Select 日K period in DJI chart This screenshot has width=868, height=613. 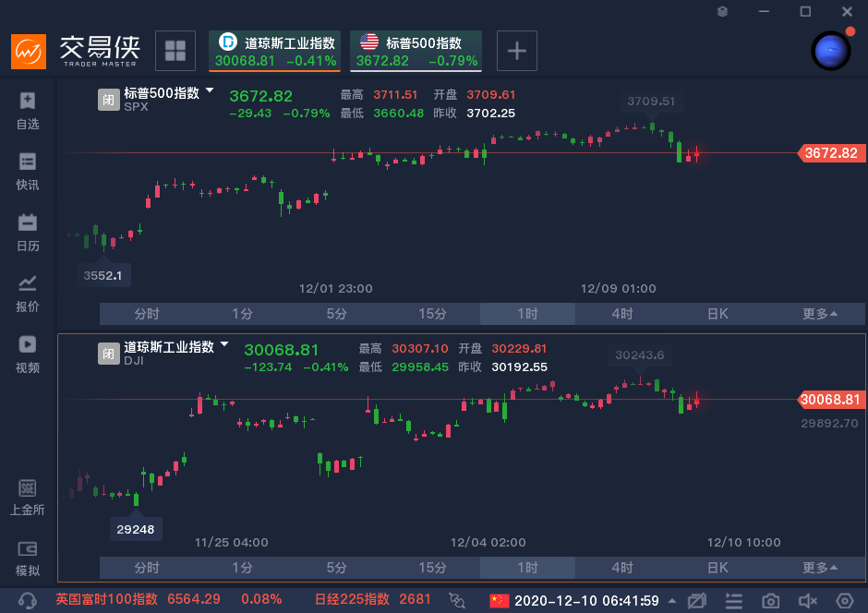coord(718,568)
